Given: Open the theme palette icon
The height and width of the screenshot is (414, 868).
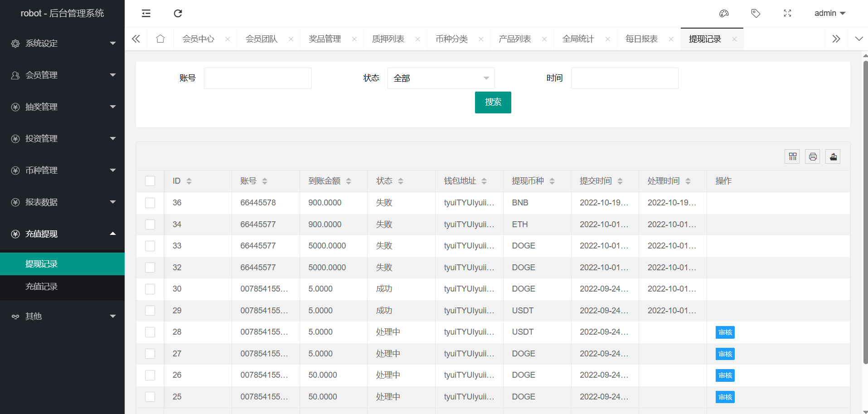Looking at the screenshot, I should click(724, 14).
